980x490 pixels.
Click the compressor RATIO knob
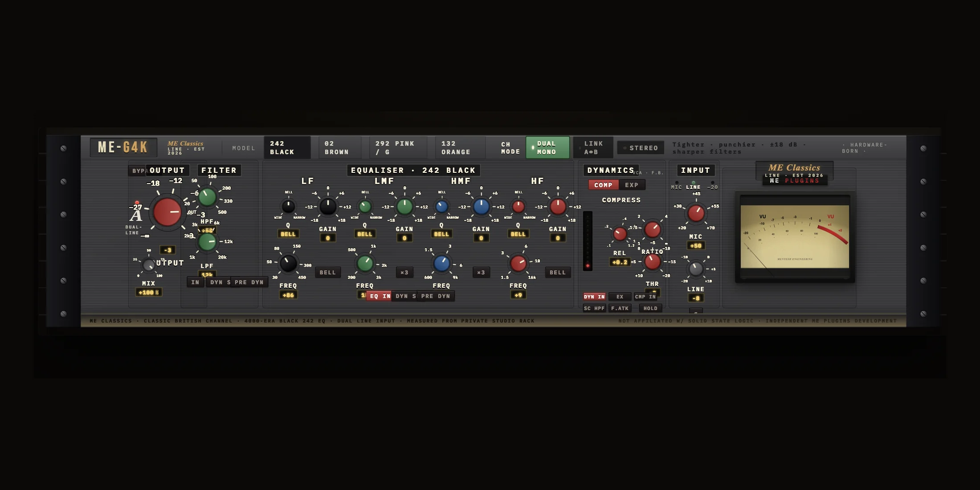653,229
